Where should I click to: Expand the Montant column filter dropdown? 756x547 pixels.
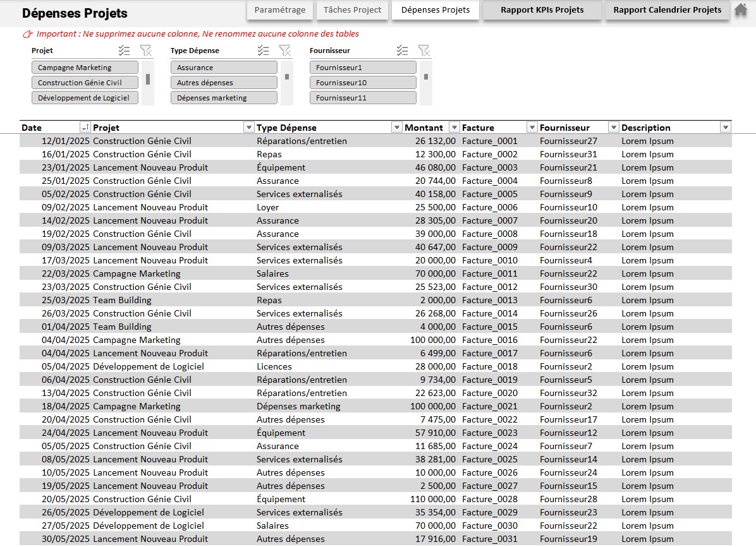453,128
